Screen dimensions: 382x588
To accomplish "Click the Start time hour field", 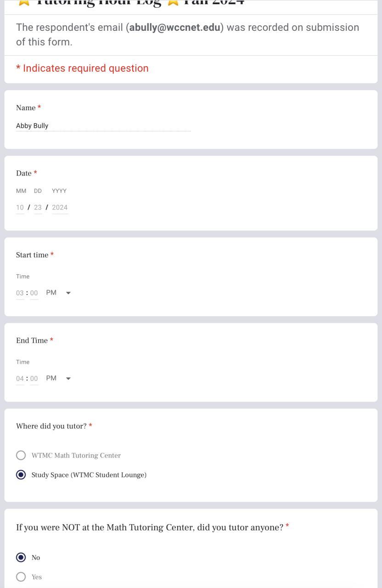I will (x=20, y=293).
